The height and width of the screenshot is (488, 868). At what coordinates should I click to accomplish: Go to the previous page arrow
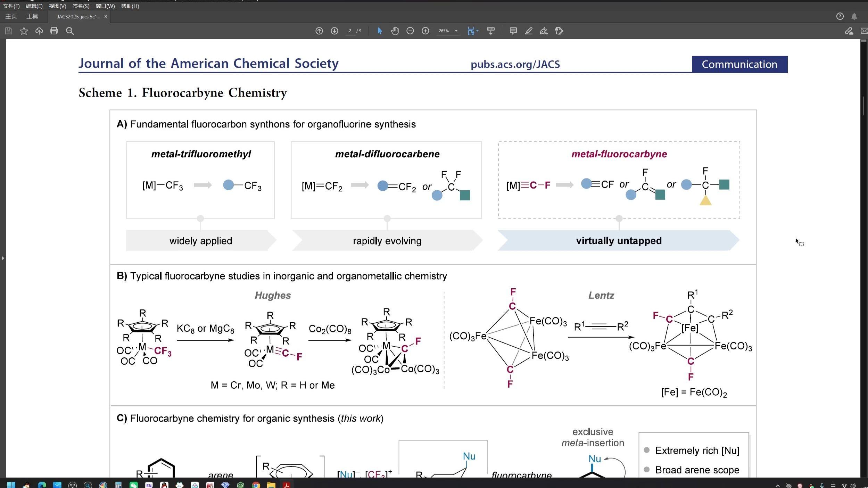click(x=319, y=31)
